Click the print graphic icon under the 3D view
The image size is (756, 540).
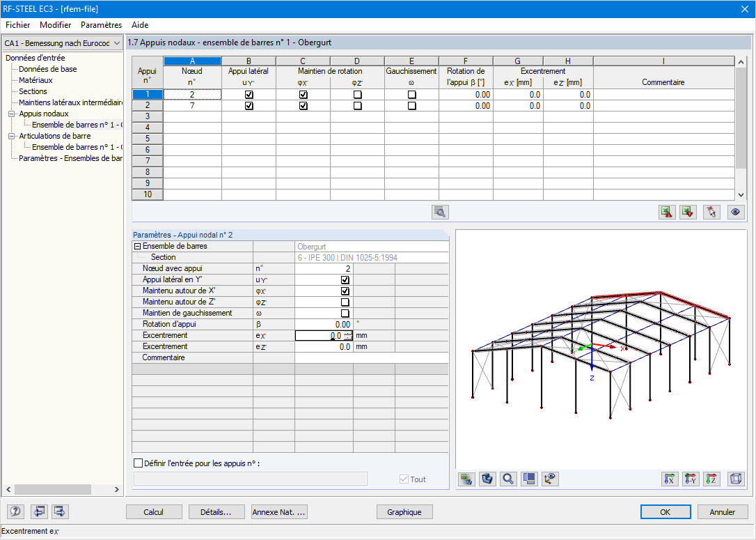coord(466,479)
